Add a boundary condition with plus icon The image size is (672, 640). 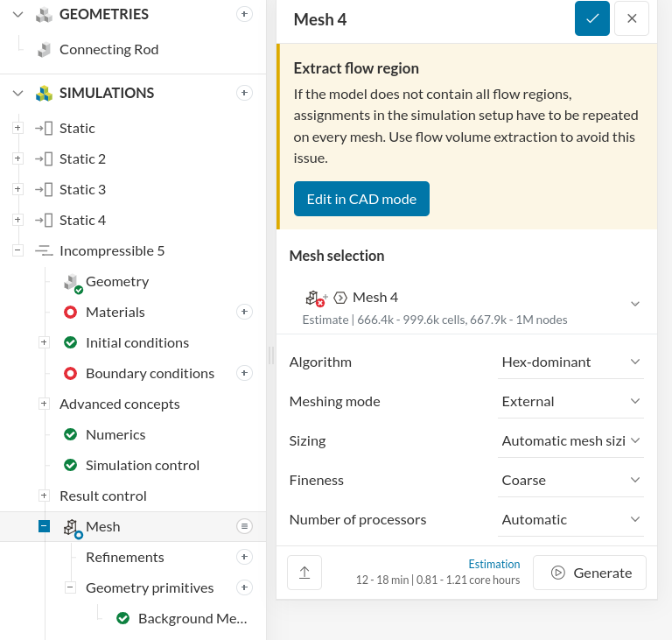(245, 373)
